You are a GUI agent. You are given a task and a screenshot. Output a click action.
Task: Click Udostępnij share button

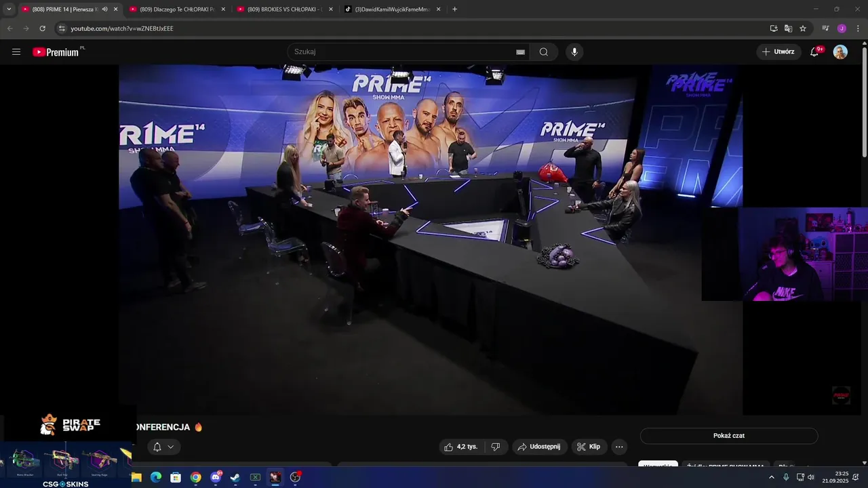539,447
